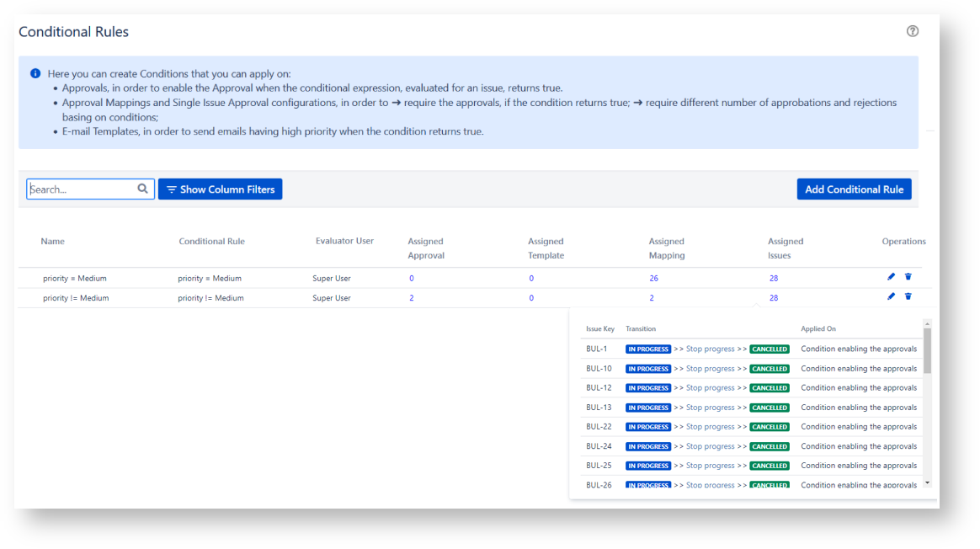
Task: Edit the 'priority != Medium' rule with pencil
Action: (892, 296)
